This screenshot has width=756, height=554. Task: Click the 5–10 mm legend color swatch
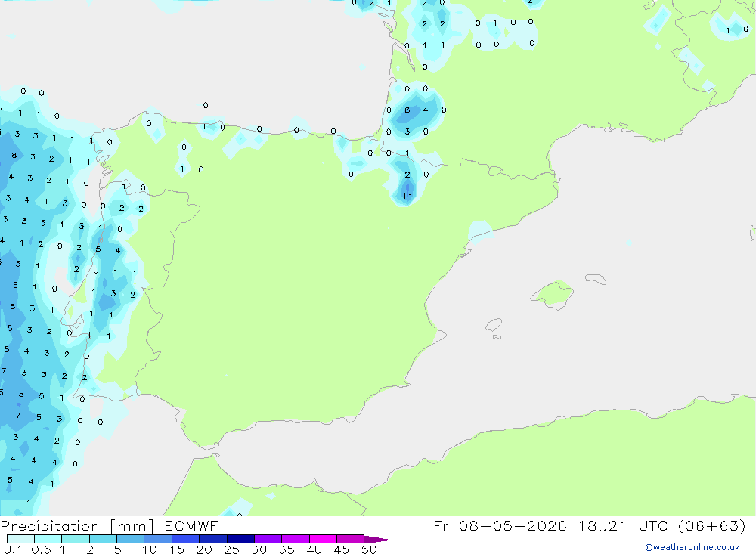pos(130,539)
